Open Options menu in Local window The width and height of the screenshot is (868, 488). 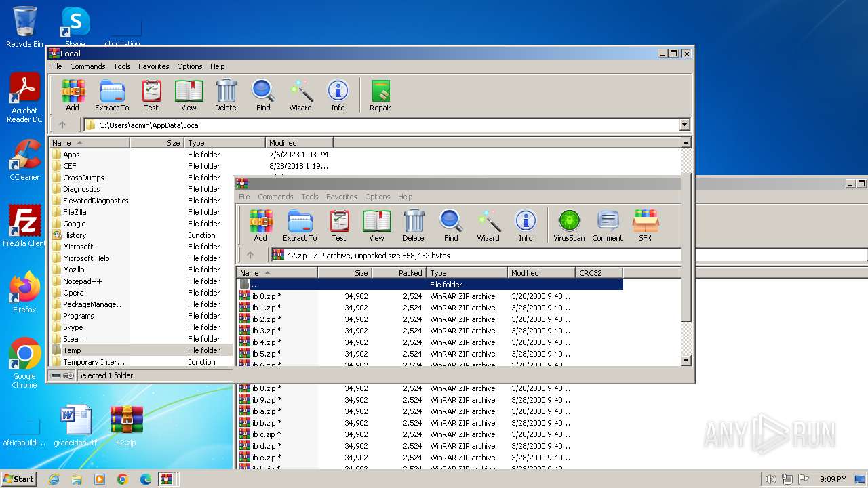coord(190,66)
